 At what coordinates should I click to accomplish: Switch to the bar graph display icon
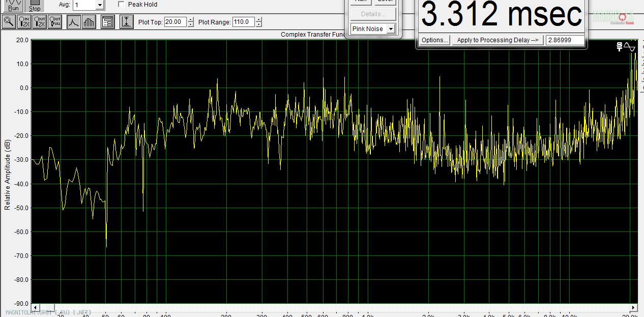89,21
